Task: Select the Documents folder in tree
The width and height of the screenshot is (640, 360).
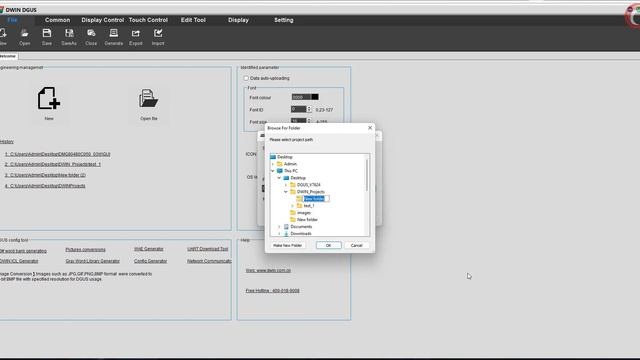Action: tap(301, 227)
